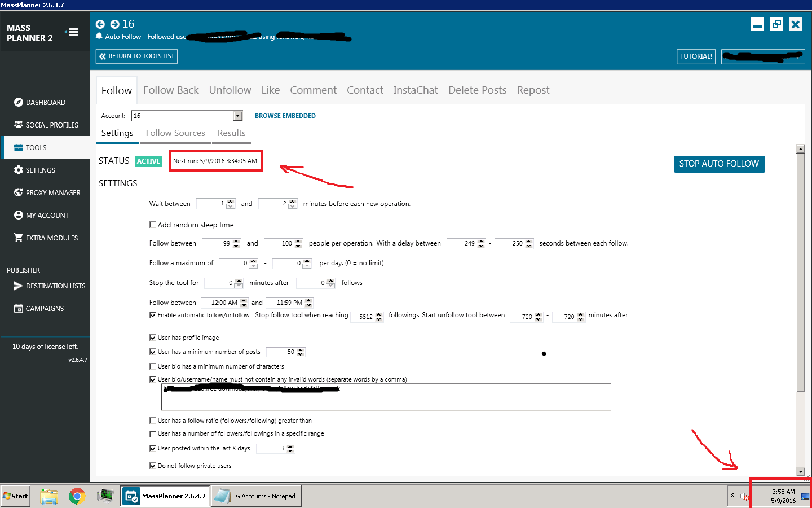Click Browse Embedded link
The height and width of the screenshot is (508, 812).
pos(285,116)
